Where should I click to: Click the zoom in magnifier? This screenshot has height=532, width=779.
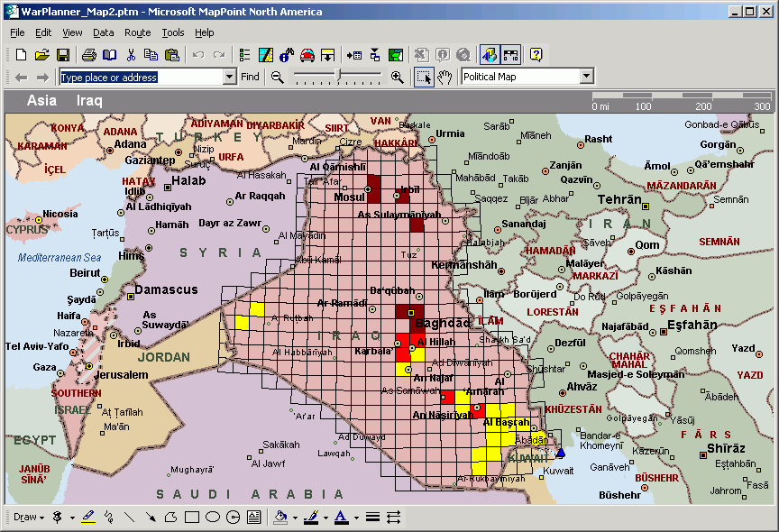(x=397, y=78)
